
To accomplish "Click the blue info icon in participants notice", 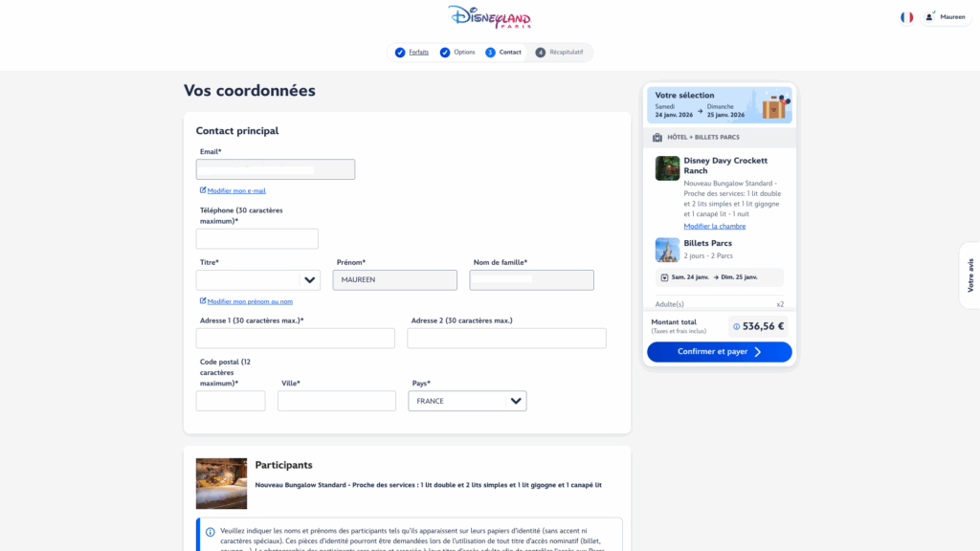I will [x=210, y=532].
